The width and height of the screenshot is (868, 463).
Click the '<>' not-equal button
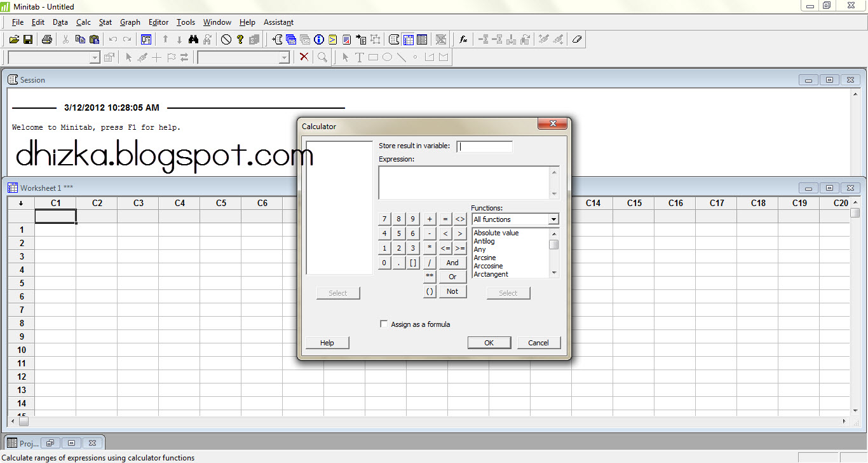(460, 219)
